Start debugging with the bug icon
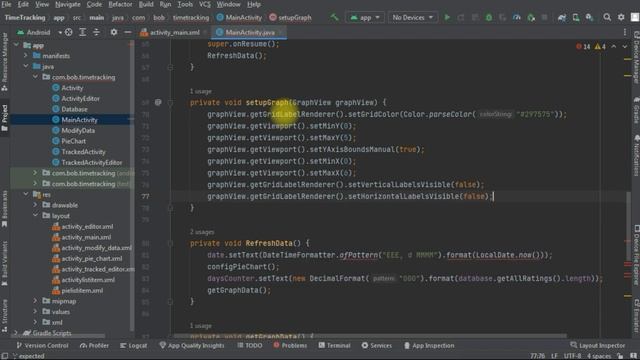The width and height of the screenshot is (640, 360). tap(489, 17)
